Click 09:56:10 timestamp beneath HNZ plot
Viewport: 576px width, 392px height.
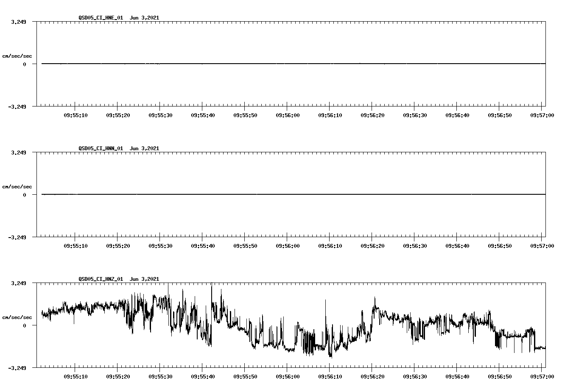(330, 376)
